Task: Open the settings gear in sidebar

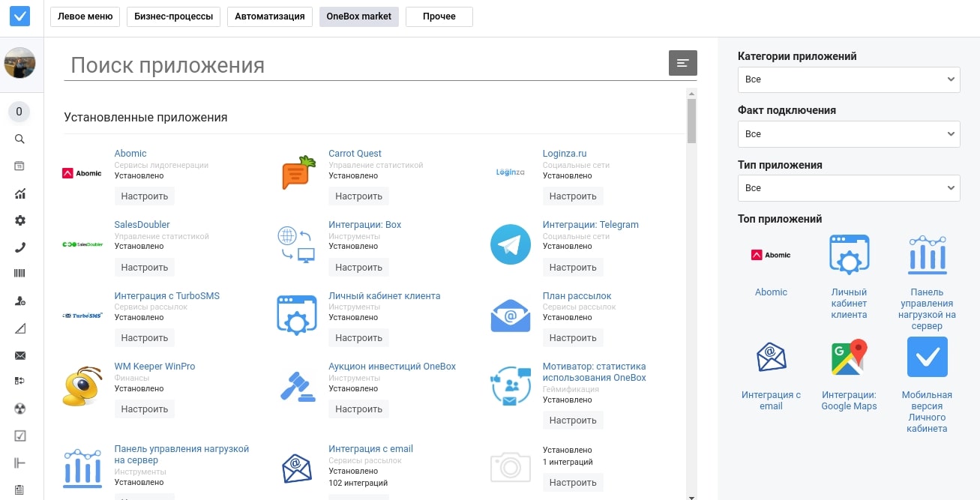Action: (x=20, y=220)
